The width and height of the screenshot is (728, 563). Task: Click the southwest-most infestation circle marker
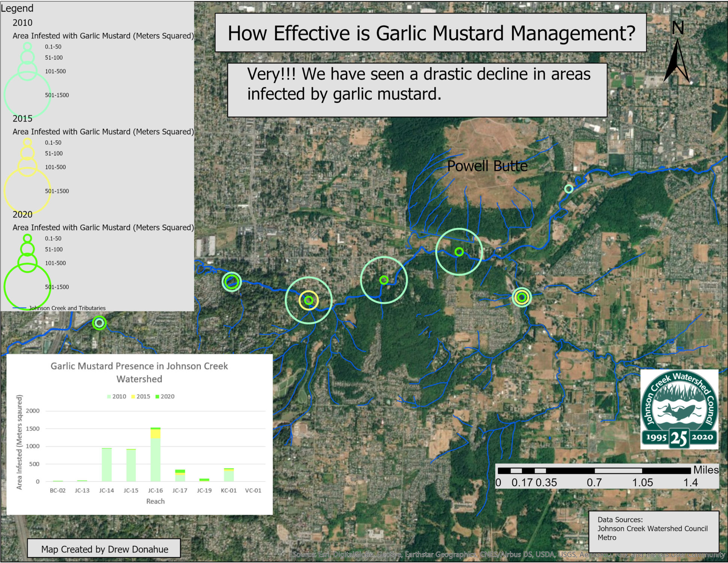click(99, 323)
